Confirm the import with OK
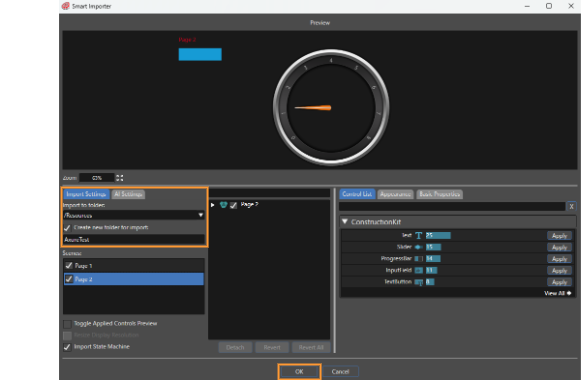581x380 pixels. [299, 371]
